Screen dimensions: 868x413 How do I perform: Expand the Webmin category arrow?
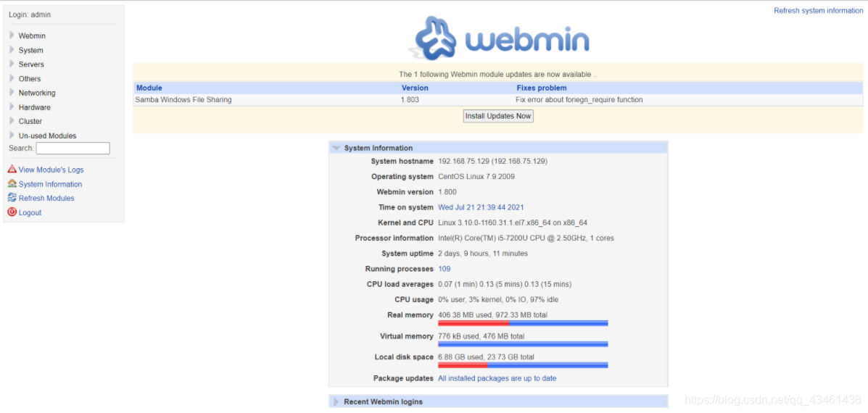[12, 36]
